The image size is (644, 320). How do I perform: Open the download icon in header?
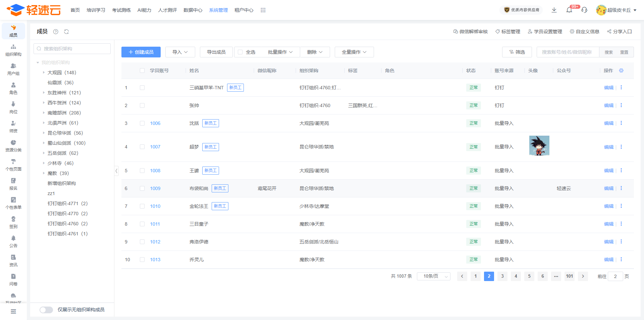pyautogui.click(x=554, y=10)
